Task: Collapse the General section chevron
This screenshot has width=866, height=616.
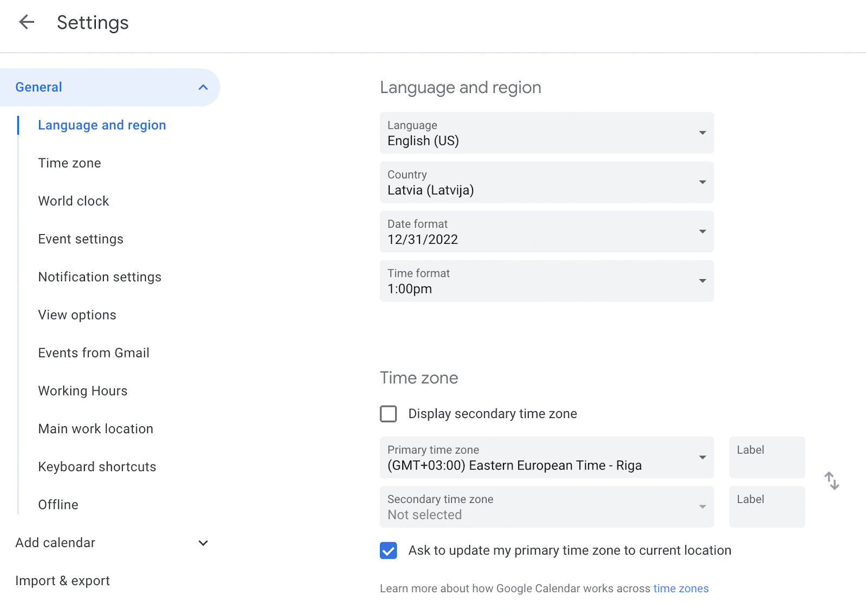Action: pos(203,87)
